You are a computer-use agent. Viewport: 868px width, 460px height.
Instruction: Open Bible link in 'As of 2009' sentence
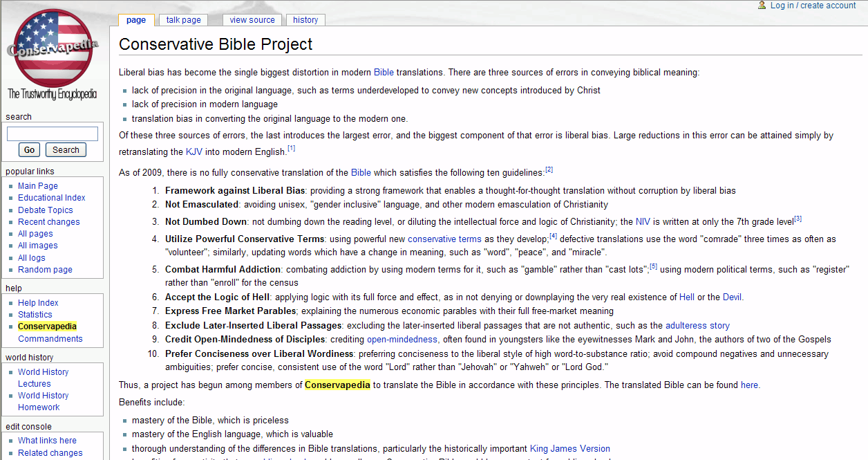pos(361,172)
